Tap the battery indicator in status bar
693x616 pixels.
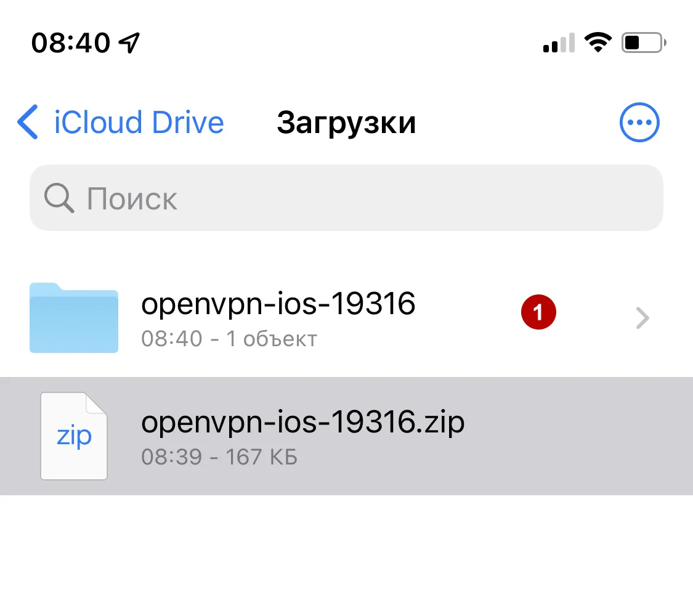[642, 41]
